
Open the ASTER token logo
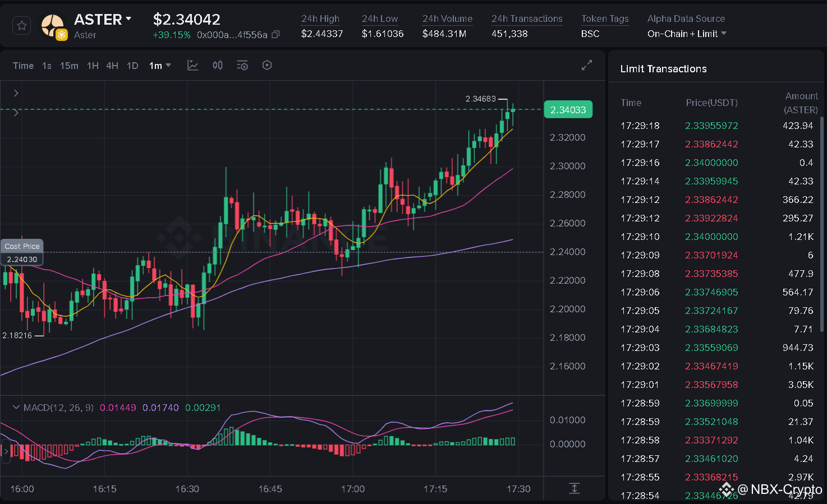(x=53, y=26)
